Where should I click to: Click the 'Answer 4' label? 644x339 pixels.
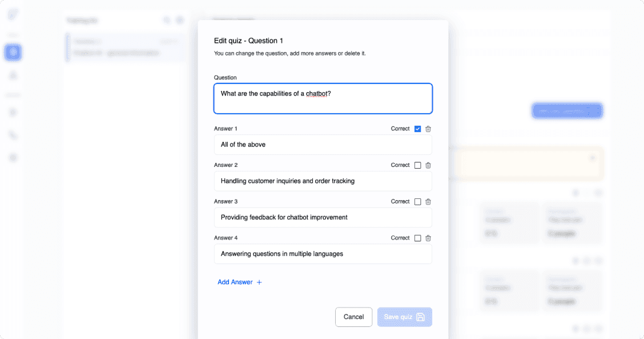226,238
